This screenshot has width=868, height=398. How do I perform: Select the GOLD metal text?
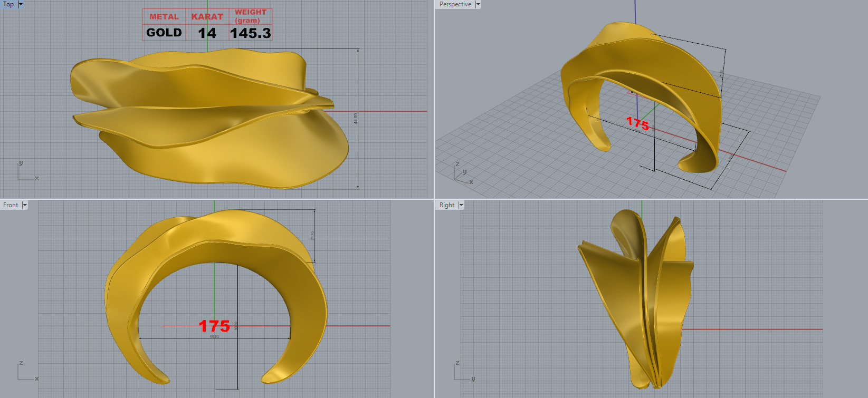pos(164,33)
